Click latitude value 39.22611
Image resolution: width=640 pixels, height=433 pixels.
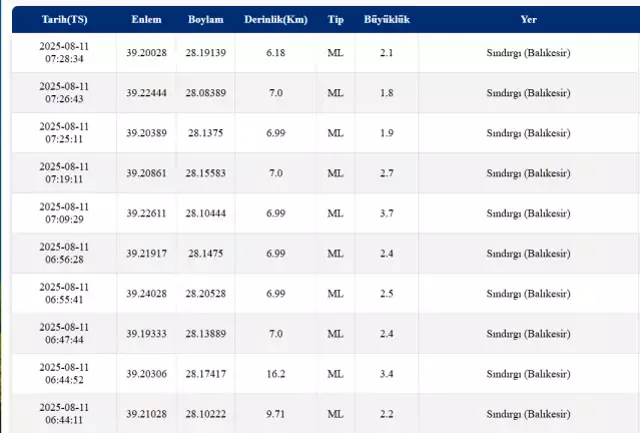point(146,213)
